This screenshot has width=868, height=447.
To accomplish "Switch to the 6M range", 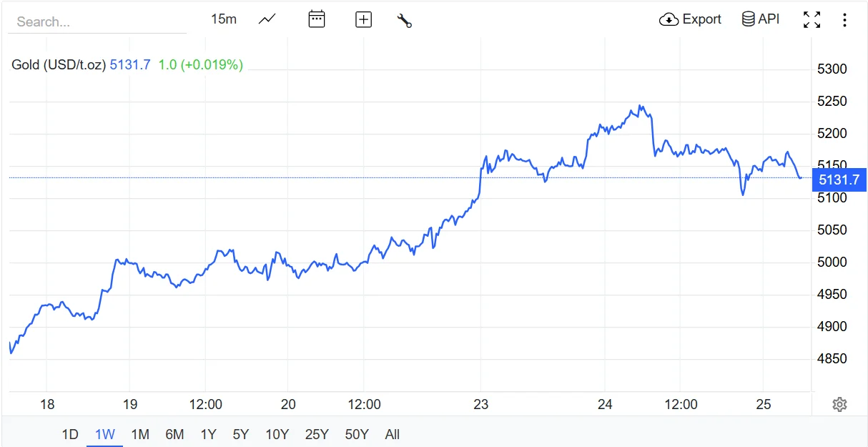I will point(174,434).
